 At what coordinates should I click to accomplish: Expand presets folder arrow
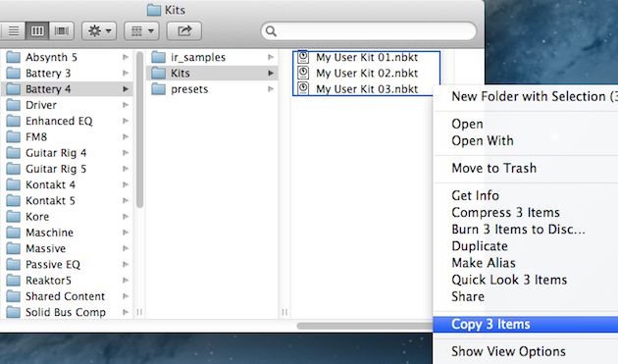[x=271, y=89]
